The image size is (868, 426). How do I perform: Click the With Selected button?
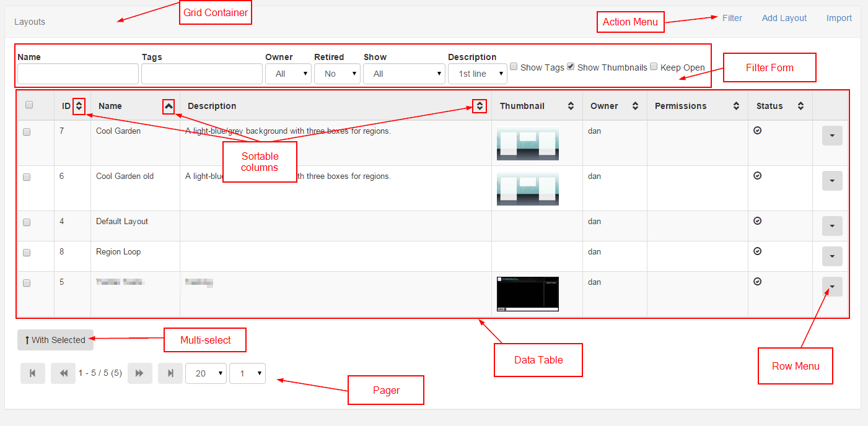point(55,340)
